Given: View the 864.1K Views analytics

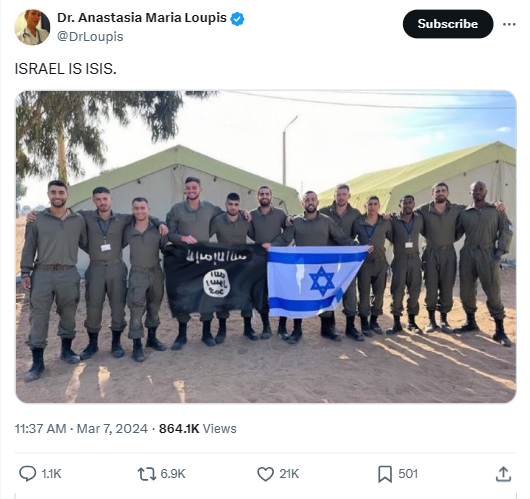Looking at the screenshot, I should pos(198,429).
